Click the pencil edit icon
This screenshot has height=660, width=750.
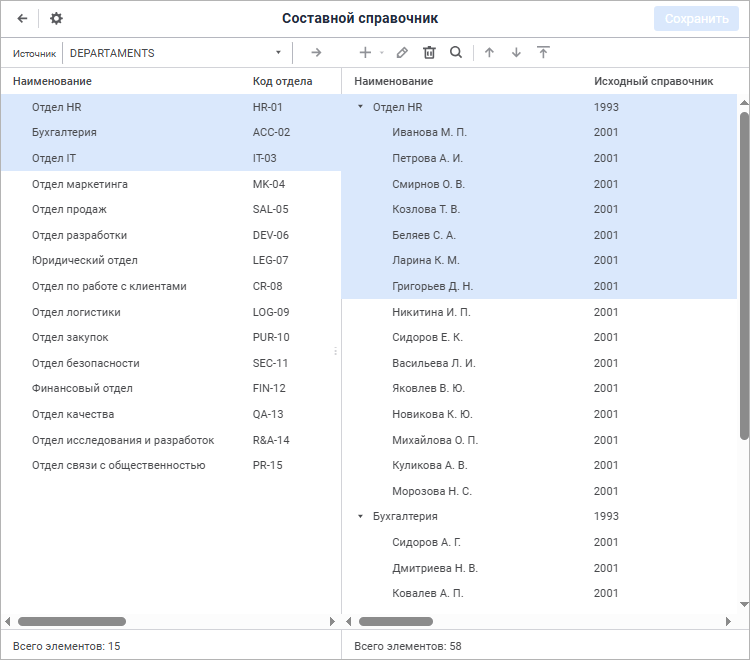pyautogui.click(x=402, y=53)
